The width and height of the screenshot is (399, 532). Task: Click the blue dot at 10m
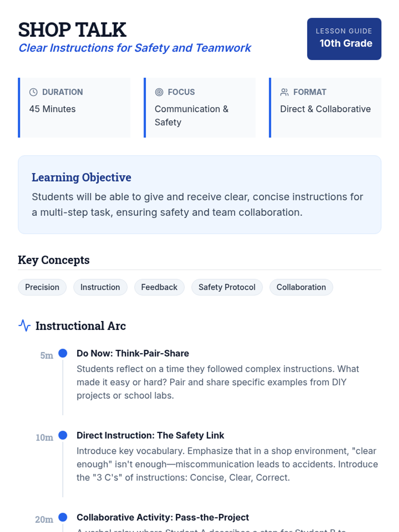tap(63, 435)
